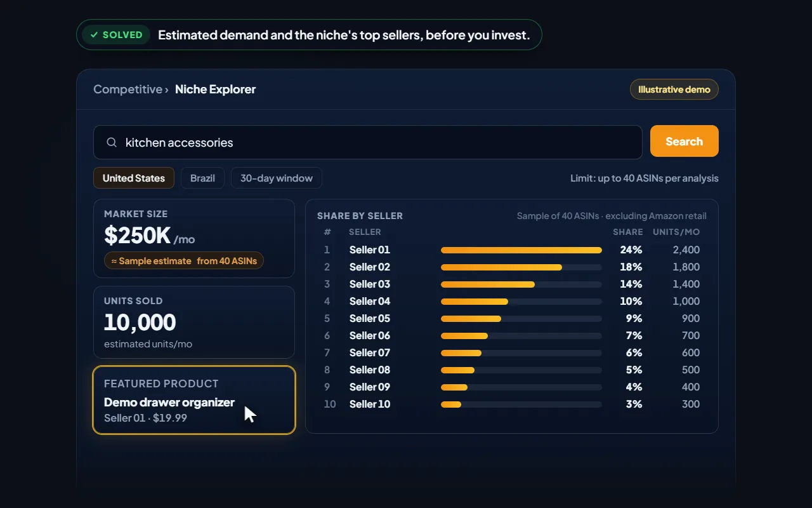Click the limit of 40 ASINs note
Screen dimensions: 812x508
(x=645, y=178)
